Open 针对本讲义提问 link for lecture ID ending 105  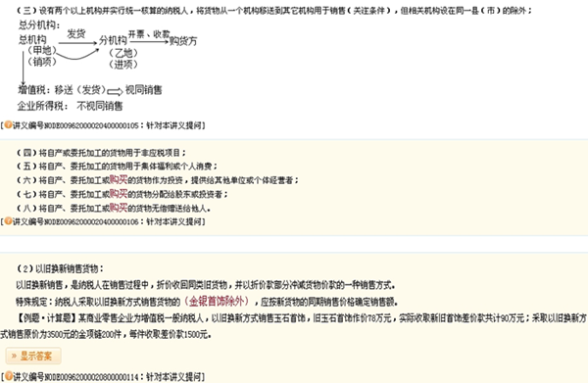tap(174, 125)
